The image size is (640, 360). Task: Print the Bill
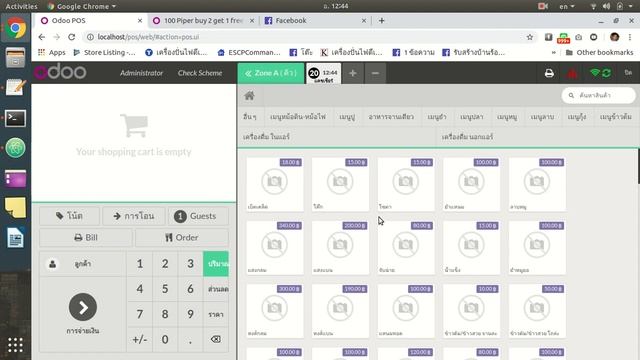click(x=86, y=238)
